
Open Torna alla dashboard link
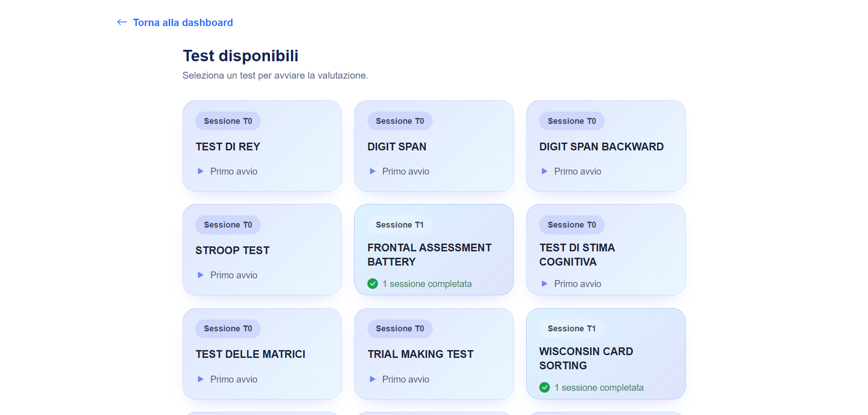point(183,23)
